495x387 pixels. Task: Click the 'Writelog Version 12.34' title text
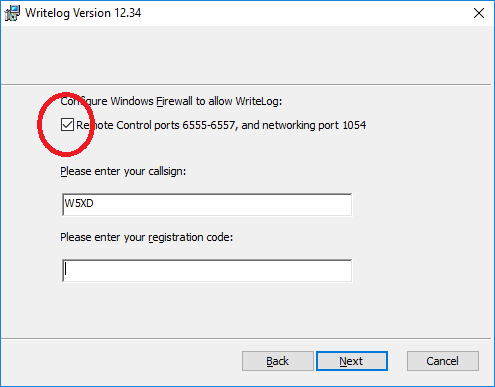point(83,13)
